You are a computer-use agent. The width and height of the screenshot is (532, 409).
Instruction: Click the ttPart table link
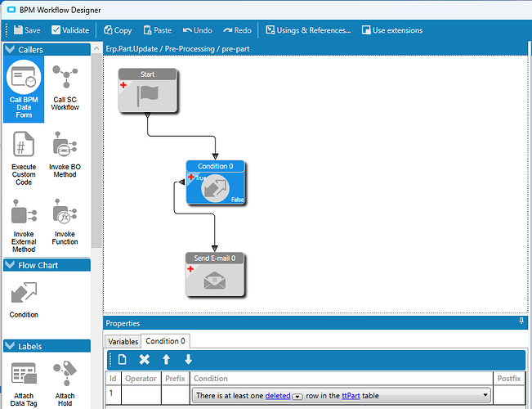click(x=351, y=396)
